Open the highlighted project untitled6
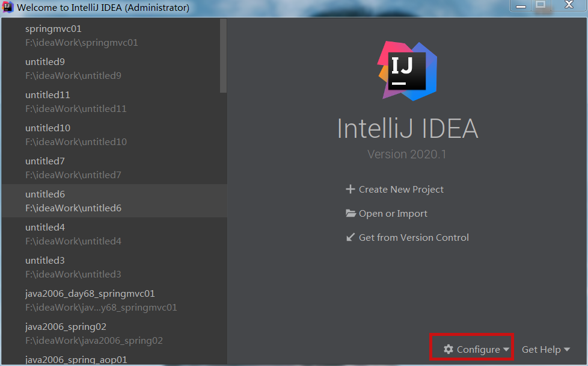The width and height of the screenshot is (588, 366). (x=114, y=200)
